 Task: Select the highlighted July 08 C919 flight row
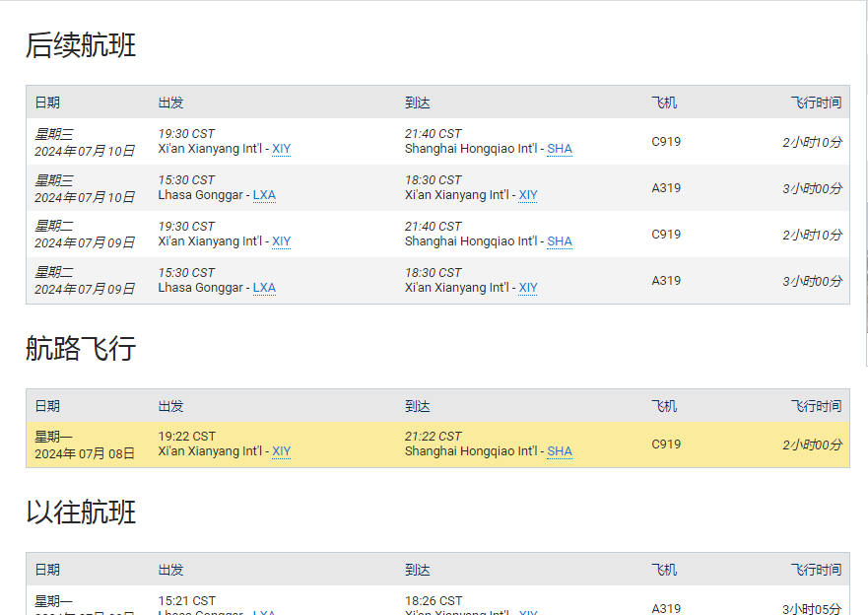(437, 444)
